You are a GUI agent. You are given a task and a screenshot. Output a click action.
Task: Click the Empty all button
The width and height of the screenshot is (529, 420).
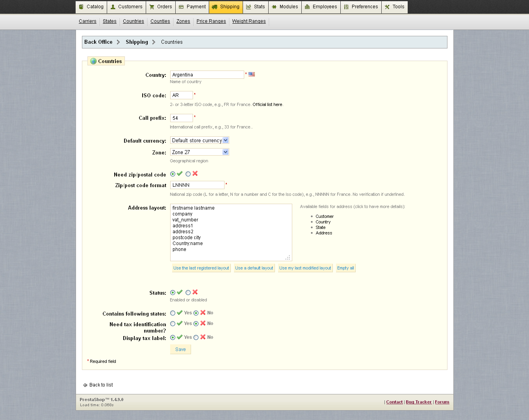(x=345, y=268)
